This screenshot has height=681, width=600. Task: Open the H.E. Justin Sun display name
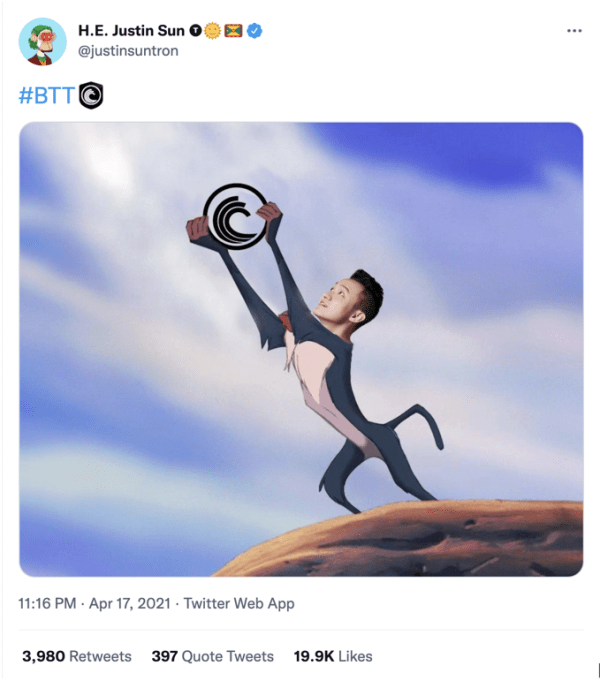[130, 32]
